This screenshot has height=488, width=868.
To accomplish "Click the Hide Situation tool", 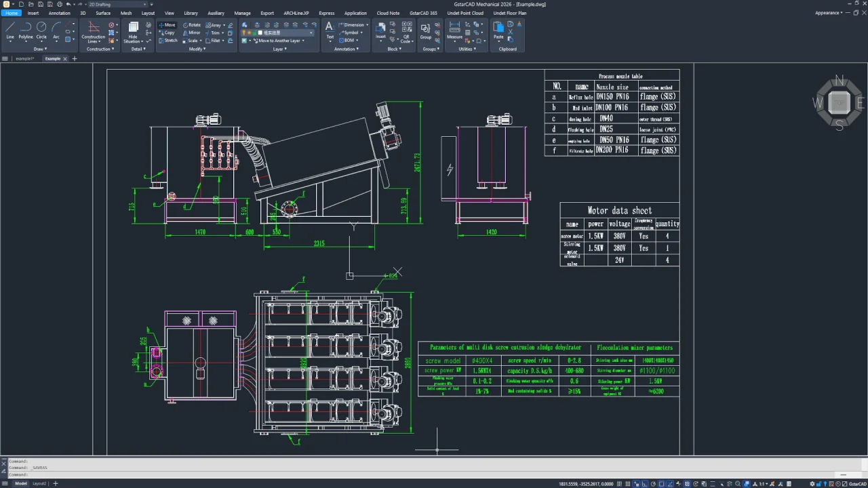I will pos(133,32).
